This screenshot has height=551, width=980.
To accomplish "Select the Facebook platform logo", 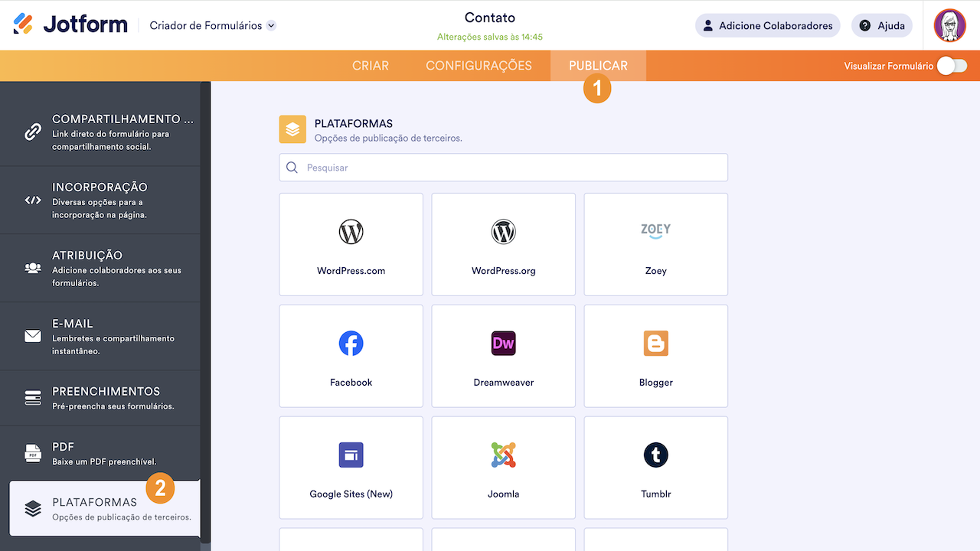I will pos(351,344).
